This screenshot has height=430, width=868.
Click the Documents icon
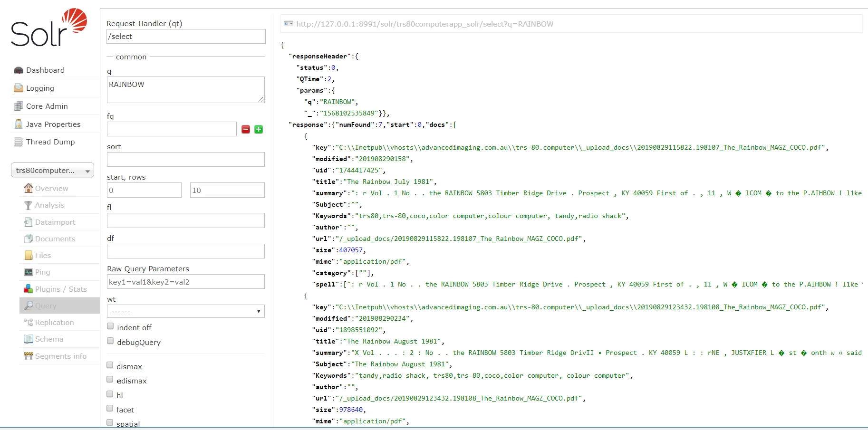[x=29, y=239]
